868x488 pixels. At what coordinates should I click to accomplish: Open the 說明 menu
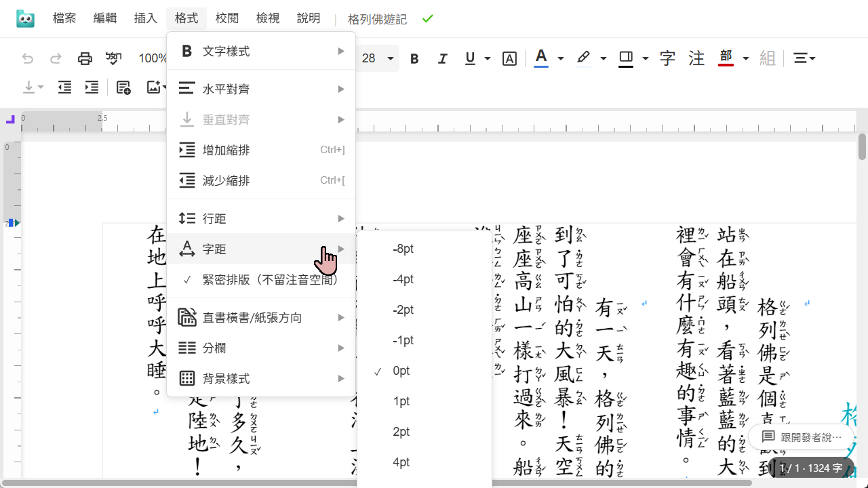309,19
